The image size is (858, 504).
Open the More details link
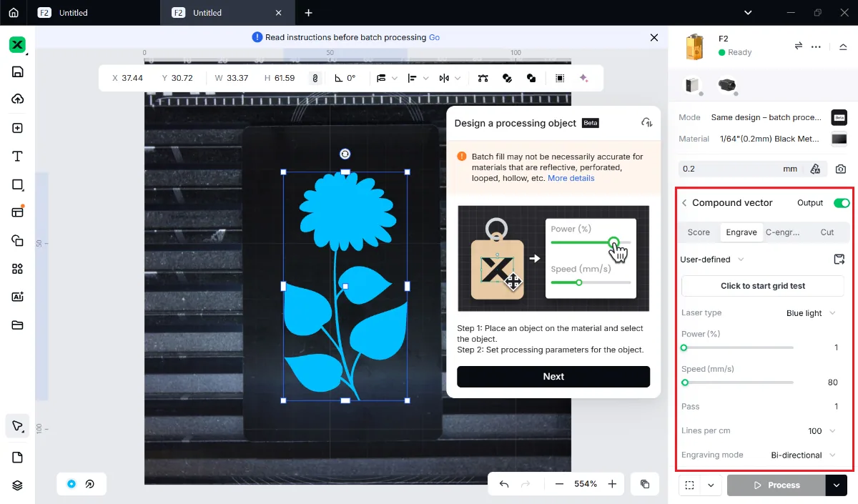click(571, 178)
